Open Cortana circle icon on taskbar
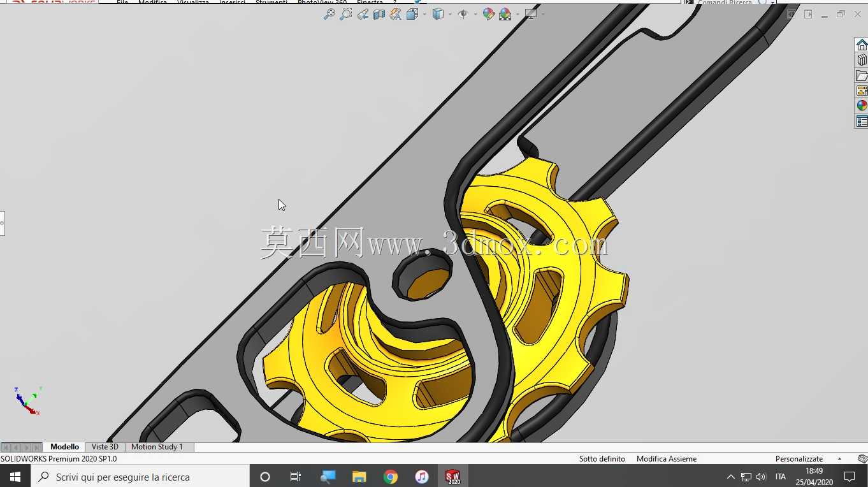 [265, 477]
